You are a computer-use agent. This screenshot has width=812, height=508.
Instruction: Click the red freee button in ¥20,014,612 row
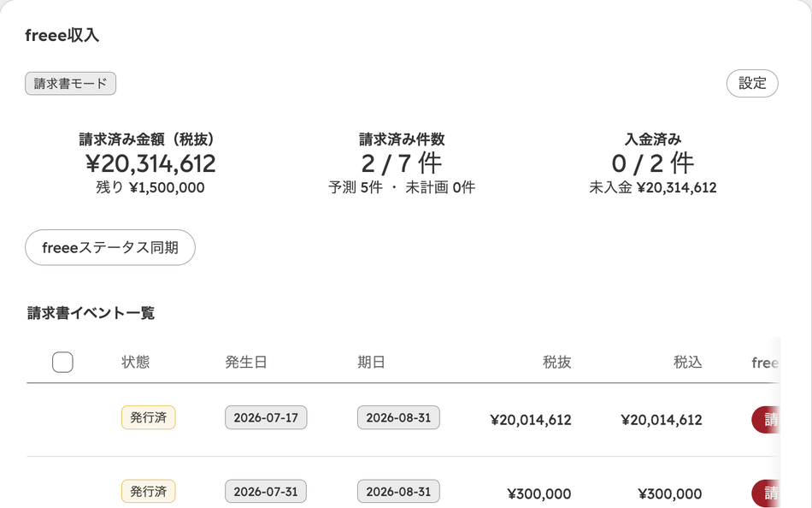point(766,419)
